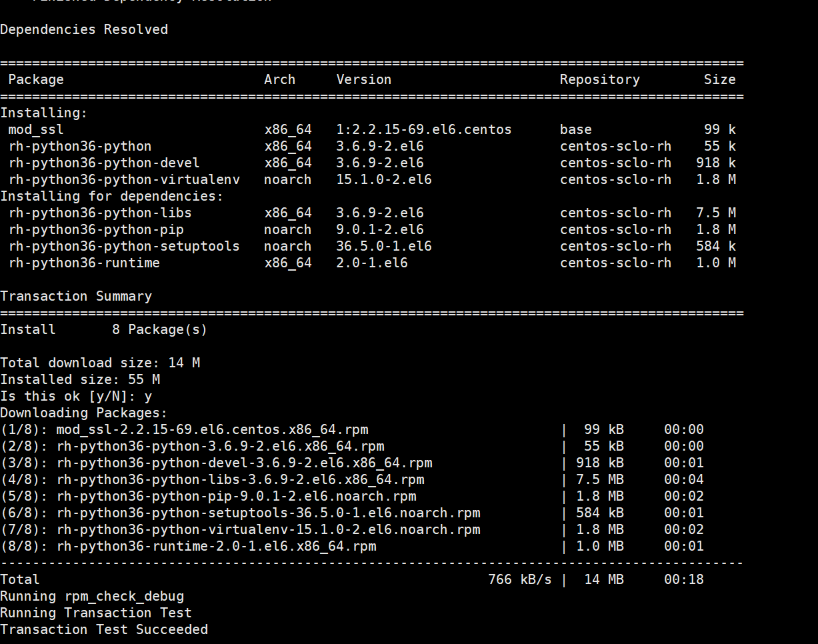Click the Version column header

point(364,79)
